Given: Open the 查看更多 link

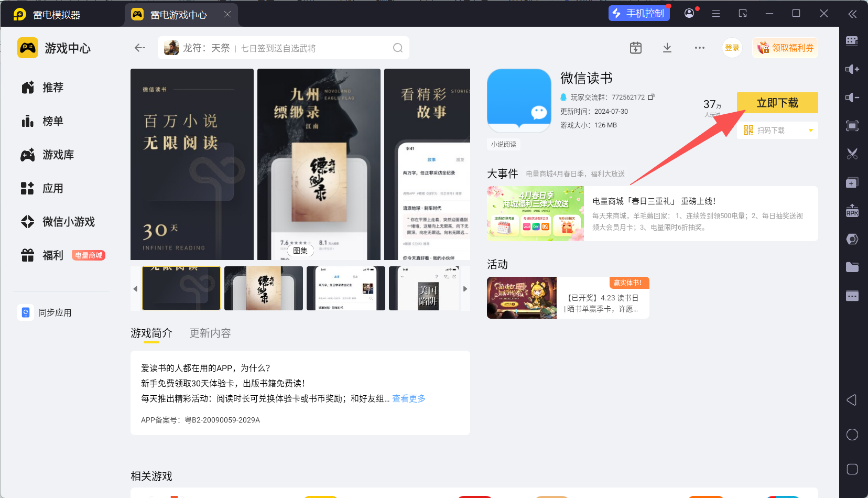Looking at the screenshot, I should (409, 398).
